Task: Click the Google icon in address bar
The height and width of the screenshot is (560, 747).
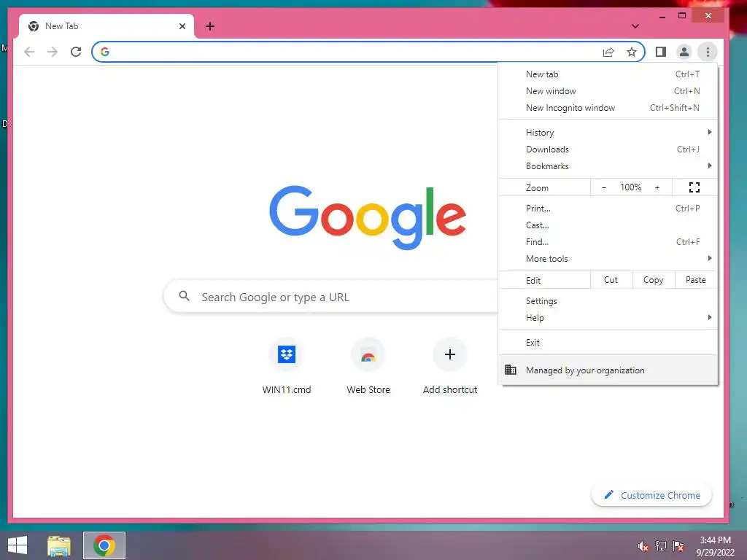Action: [105, 52]
